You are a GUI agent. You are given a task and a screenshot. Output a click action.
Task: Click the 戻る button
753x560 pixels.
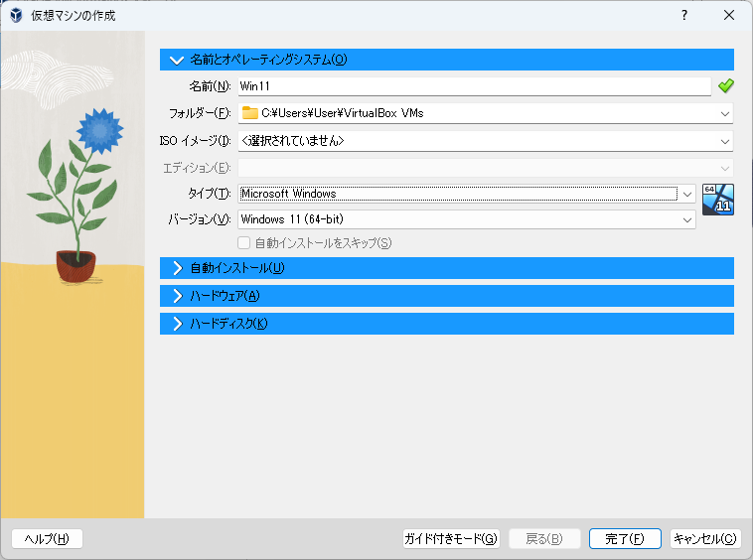pos(544,539)
